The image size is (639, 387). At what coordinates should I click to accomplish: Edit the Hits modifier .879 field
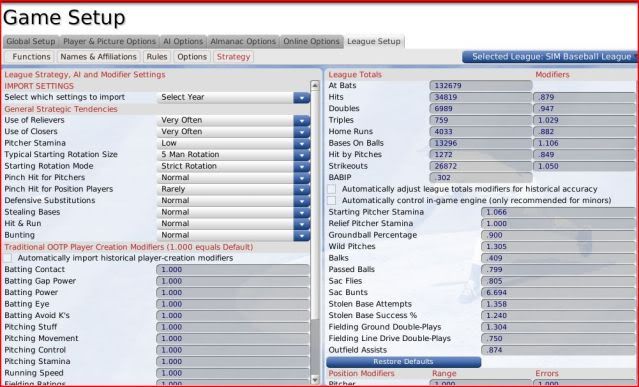pos(585,97)
